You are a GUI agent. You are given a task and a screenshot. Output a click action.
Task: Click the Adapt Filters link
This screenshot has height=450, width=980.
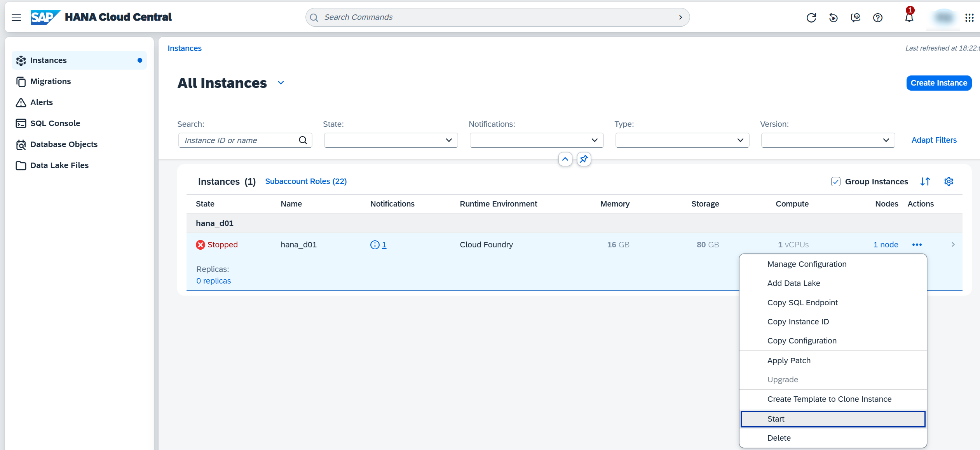(x=934, y=140)
